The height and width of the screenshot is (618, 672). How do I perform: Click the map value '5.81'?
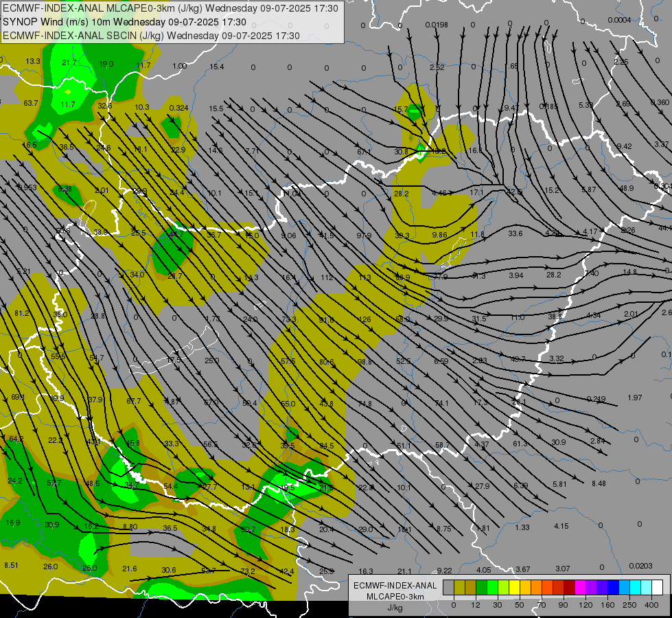click(x=559, y=484)
